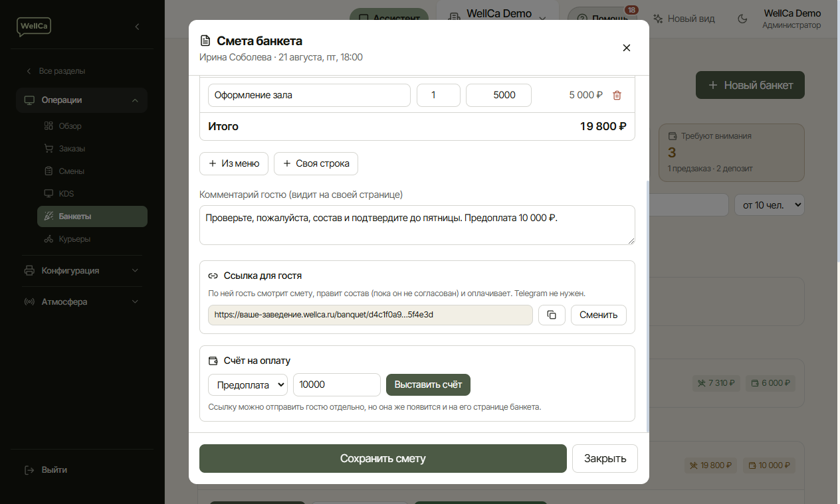The width and height of the screenshot is (840, 504).
Task: Click the Закрыть button
Action: [605, 459]
